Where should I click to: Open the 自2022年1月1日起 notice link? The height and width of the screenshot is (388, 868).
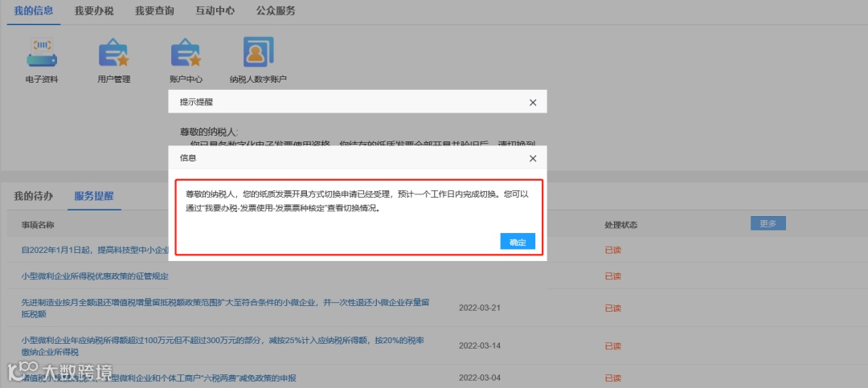(x=95, y=250)
